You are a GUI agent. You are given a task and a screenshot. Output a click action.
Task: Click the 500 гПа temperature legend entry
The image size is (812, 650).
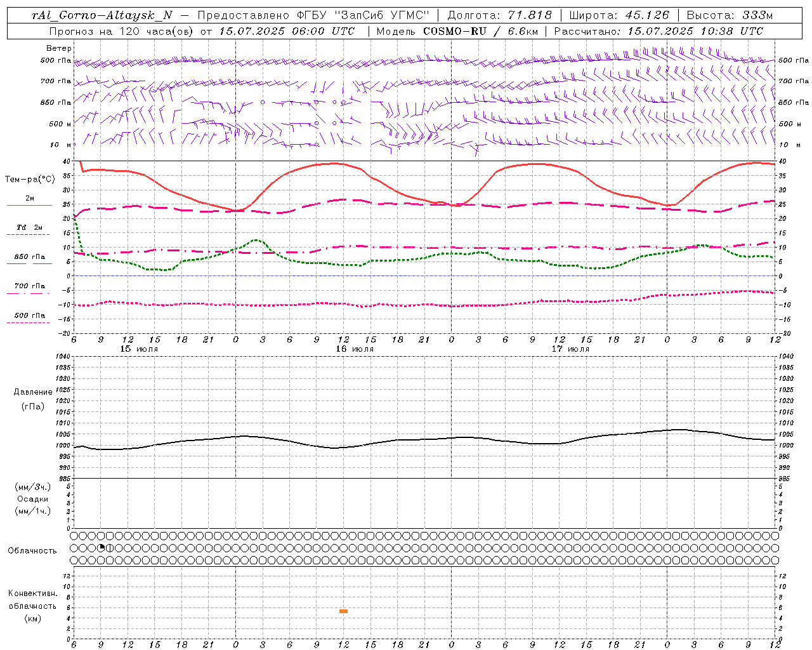click(x=29, y=318)
